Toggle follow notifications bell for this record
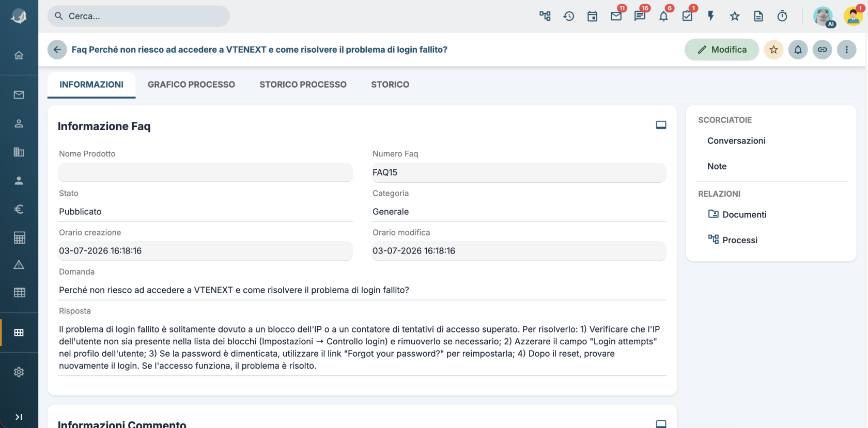The width and height of the screenshot is (868, 428). pos(798,50)
